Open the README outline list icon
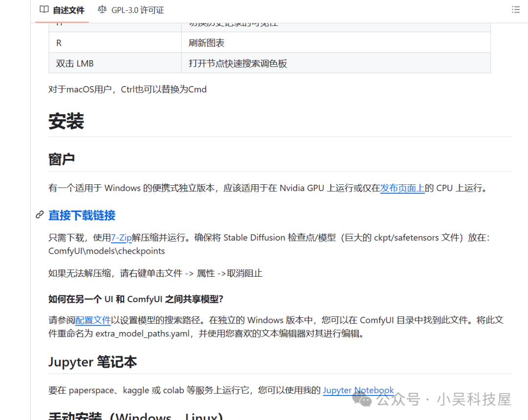The width and height of the screenshot is (528, 420). pyautogui.click(x=516, y=10)
